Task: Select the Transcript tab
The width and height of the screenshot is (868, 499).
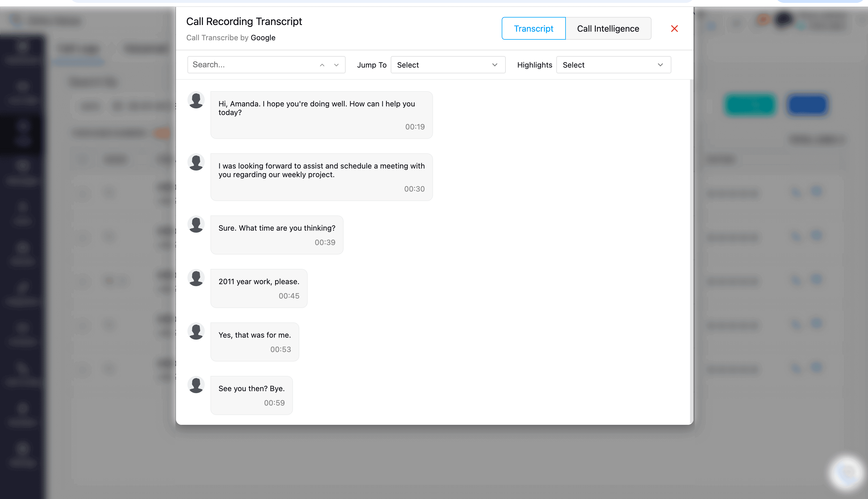Action: point(533,28)
